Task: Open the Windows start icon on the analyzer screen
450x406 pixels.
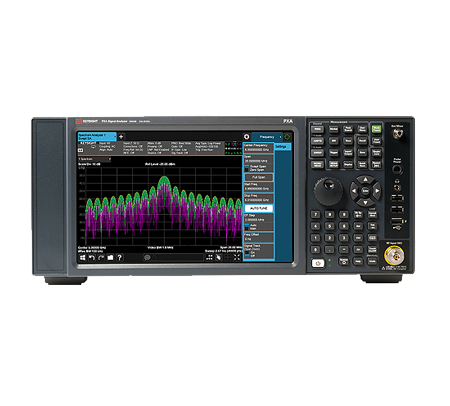Action: pyautogui.click(x=83, y=257)
